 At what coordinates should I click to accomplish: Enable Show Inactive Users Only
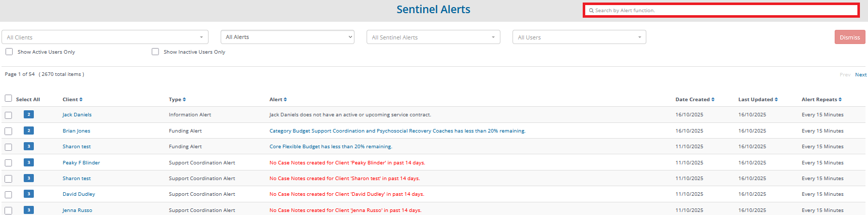[x=156, y=52]
